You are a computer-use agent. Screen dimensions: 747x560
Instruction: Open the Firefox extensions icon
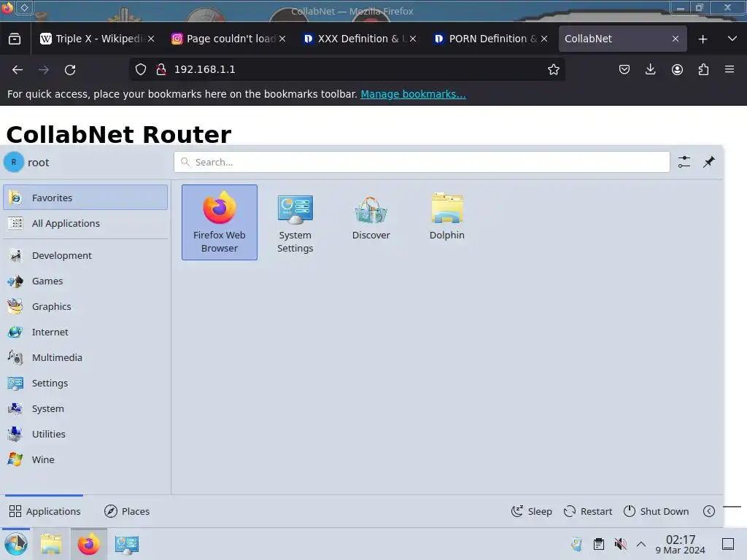point(703,69)
